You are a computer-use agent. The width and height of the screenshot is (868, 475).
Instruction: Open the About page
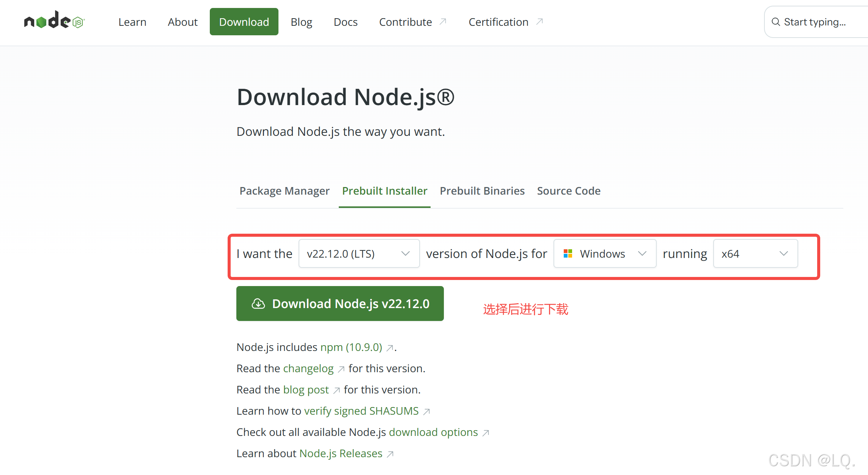point(182,22)
